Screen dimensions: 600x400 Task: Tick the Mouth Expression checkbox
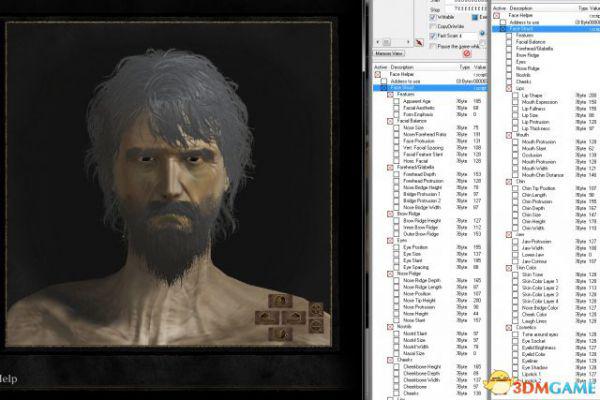(515, 102)
